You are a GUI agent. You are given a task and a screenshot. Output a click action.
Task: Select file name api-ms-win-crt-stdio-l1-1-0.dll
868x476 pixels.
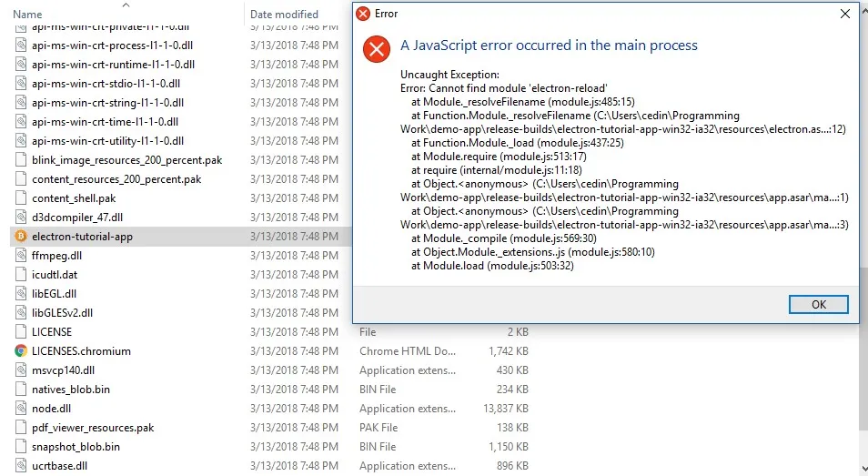pyautogui.click(x=106, y=84)
